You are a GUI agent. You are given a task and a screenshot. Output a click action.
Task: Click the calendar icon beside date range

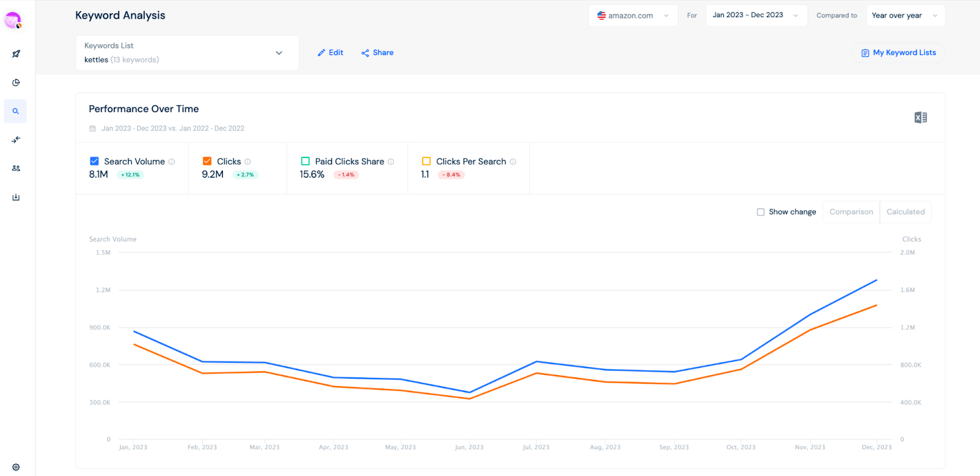point(92,129)
